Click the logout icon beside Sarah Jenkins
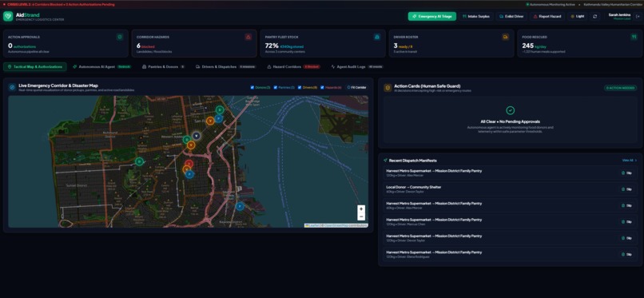 tap(638, 17)
